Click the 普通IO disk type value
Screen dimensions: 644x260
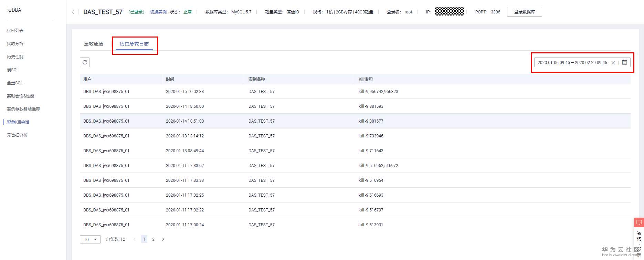click(293, 12)
